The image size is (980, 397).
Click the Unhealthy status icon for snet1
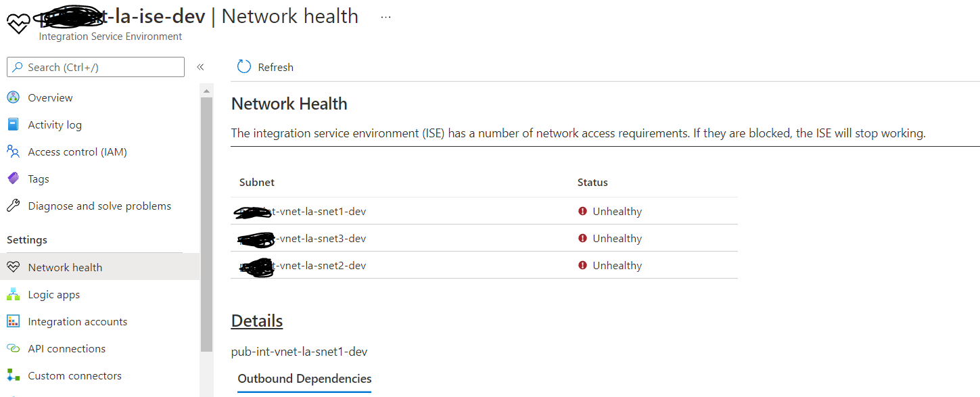point(582,210)
